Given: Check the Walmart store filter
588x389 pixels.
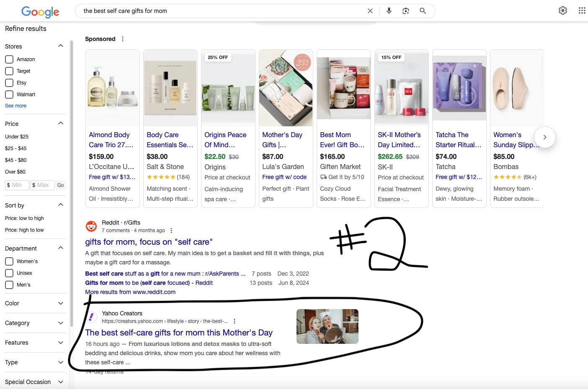Looking at the screenshot, I should pyautogui.click(x=9, y=95).
